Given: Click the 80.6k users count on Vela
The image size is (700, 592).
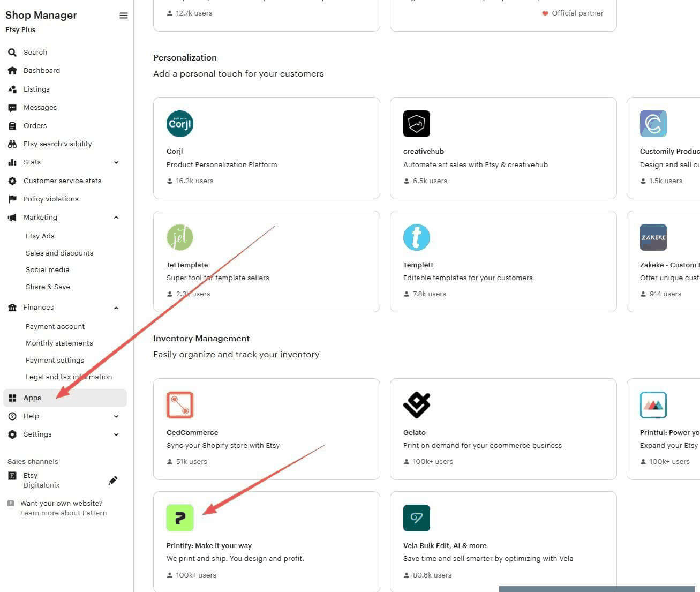Looking at the screenshot, I should tap(432, 575).
